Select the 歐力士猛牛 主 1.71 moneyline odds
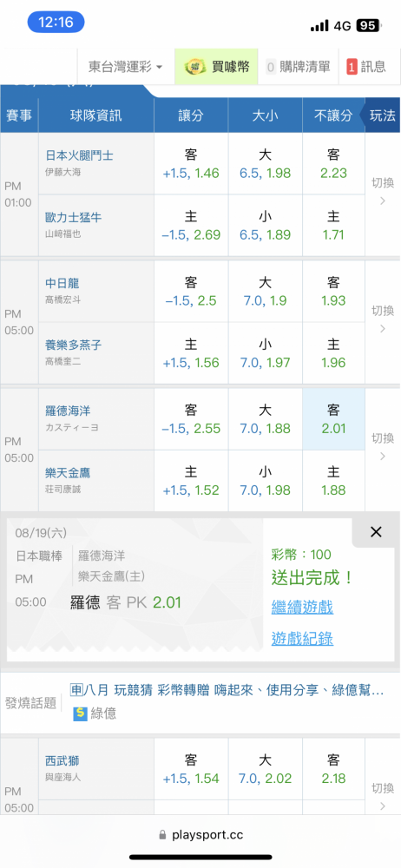The height and width of the screenshot is (868, 401). 333,226
